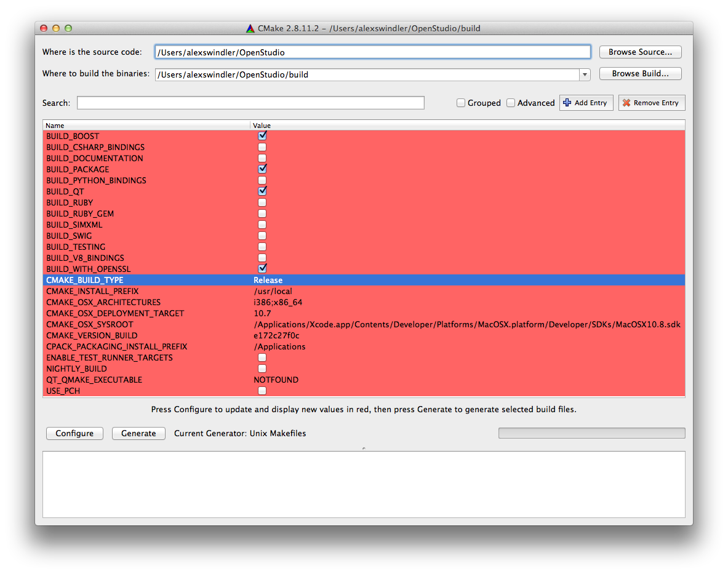The width and height of the screenshot is (728, 574).
Task: Click the progress bar next to generator
Action: coord(591,433)
